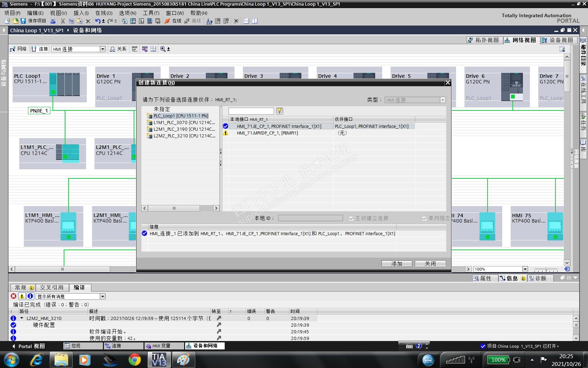Open the 显示所有消息 message filter dropdown
This screenshot has width=588, height=368.
[103, 297]
